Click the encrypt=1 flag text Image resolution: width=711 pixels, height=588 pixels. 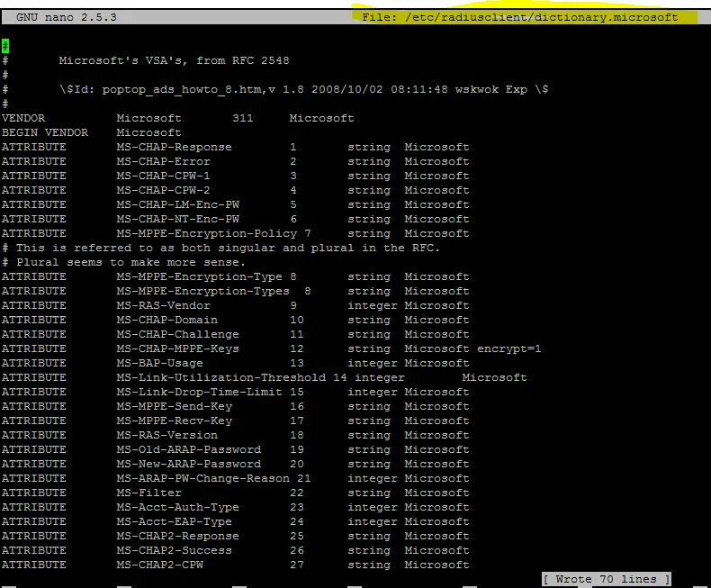coord(509,348)
